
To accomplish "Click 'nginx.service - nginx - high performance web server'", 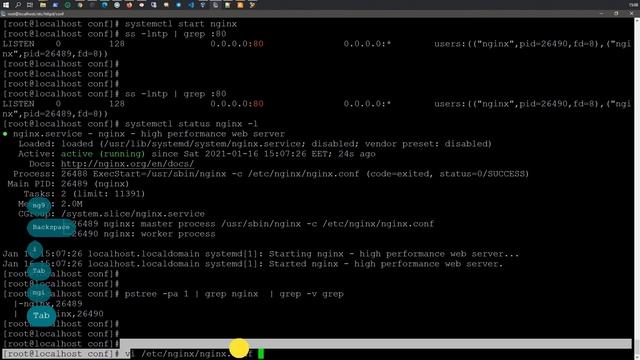I will (149, 134).
